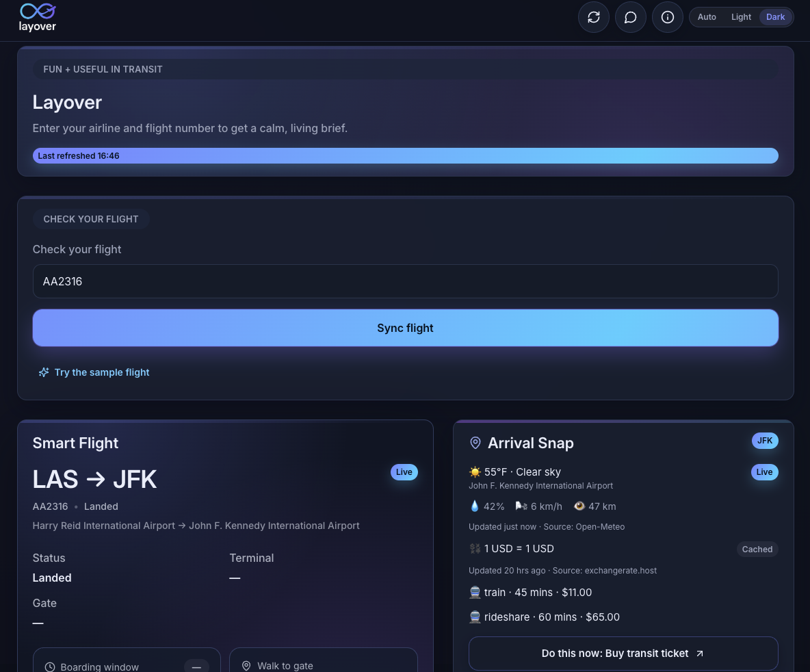Switch theme to Light
Screen dimensions: 810x672
(x=741, y=17)
